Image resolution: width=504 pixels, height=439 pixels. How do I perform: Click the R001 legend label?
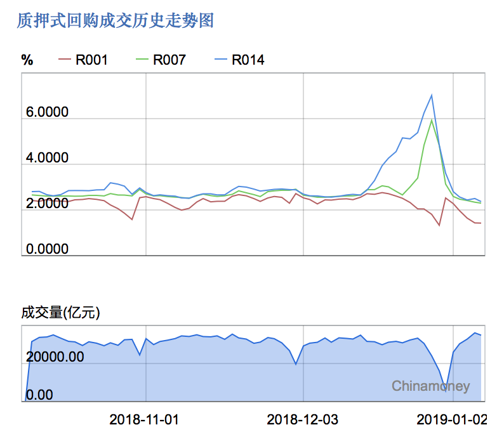tap(91, 60)
